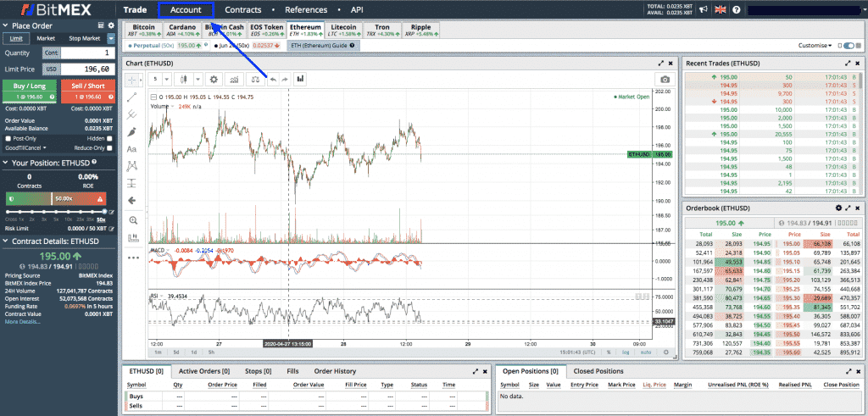Check the Hidden order option

(109, 138)
